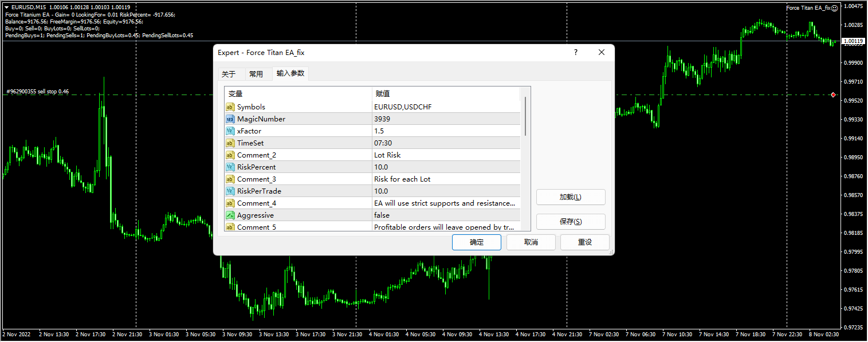The width and height of the screenshot is (868, 342).
Task: Click the parameter list vertical scrollbar
Action: tap(525, 117)
